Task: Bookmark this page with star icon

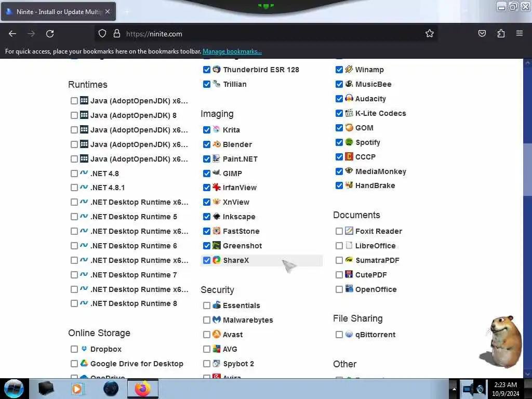Action: click(430, 34)
